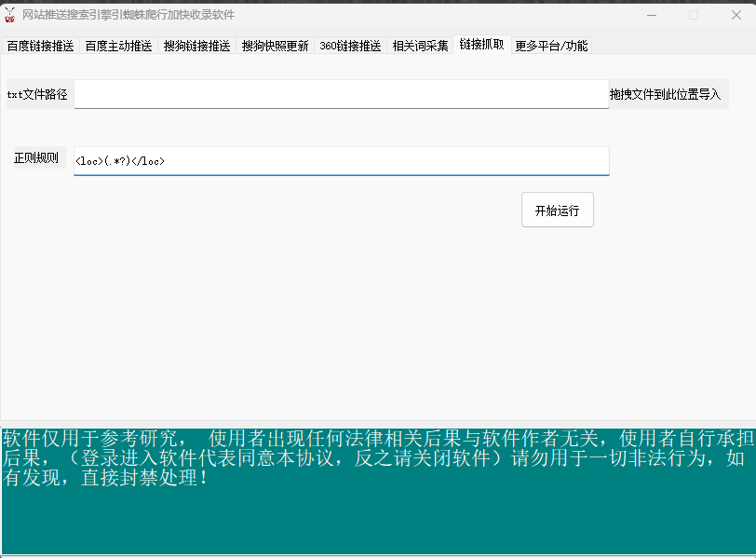Go to the 搜狗快照更新 tab
Screen dimensions: 756x558
(275, 46)
